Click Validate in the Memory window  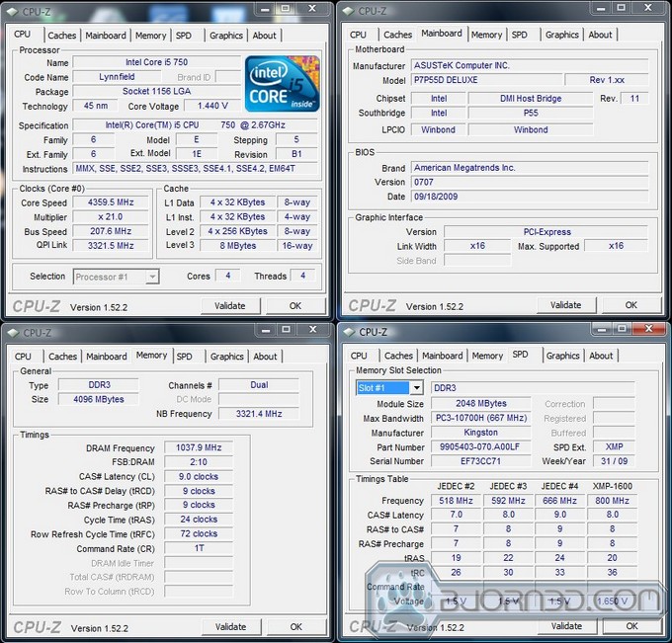(230, 627)
